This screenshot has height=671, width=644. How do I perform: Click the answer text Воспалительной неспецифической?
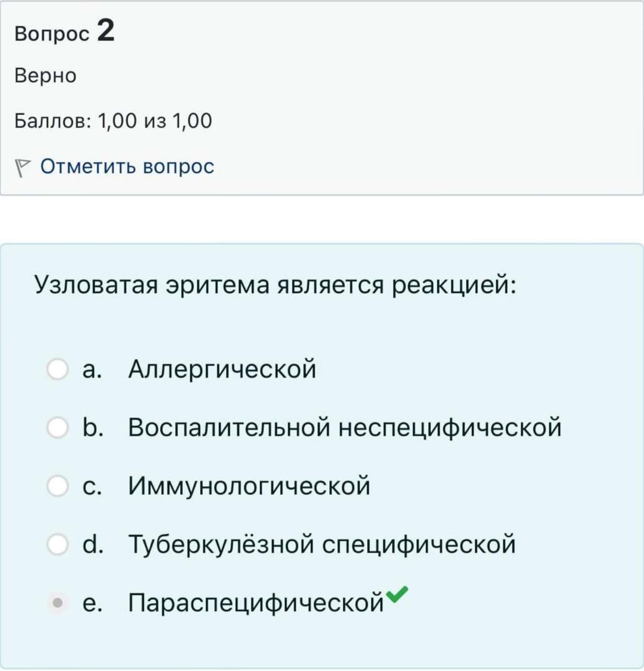click(x=345, y=427)
